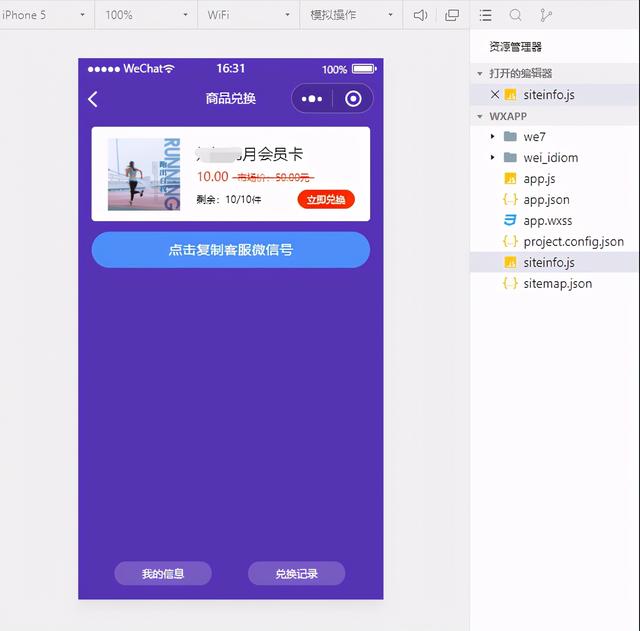Select siteinfo.js in open editors list
640x631 pixels.
coord(554,95)
